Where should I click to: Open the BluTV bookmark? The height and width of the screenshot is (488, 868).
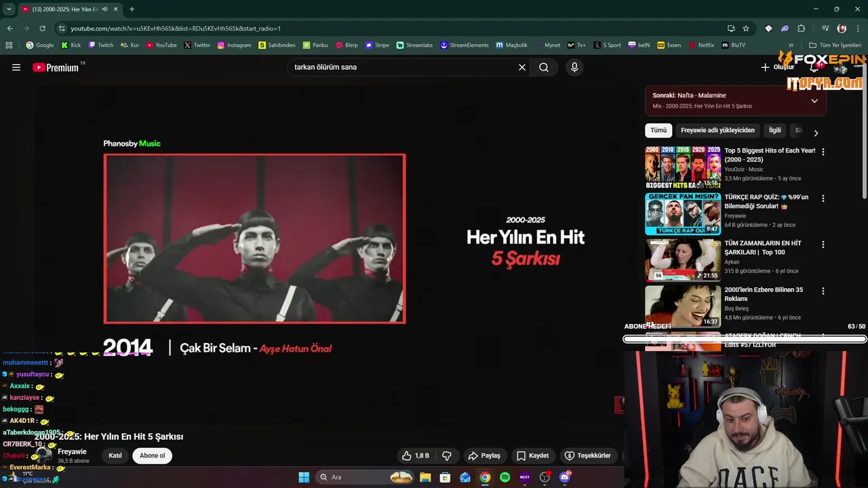(734, 45)
